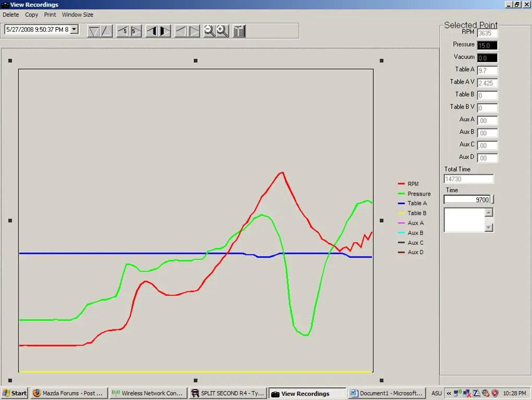Click the outlined right arrow icon
The height and width of the screenshot is (400, 532).
click(194, 31)
